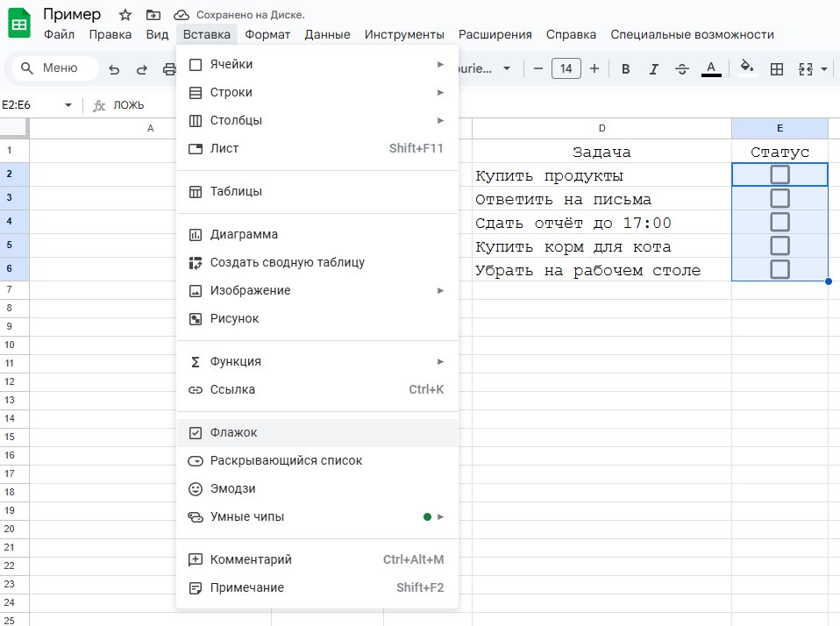Open the Расширения menu
840x626 pixels.
coord(495,34)
